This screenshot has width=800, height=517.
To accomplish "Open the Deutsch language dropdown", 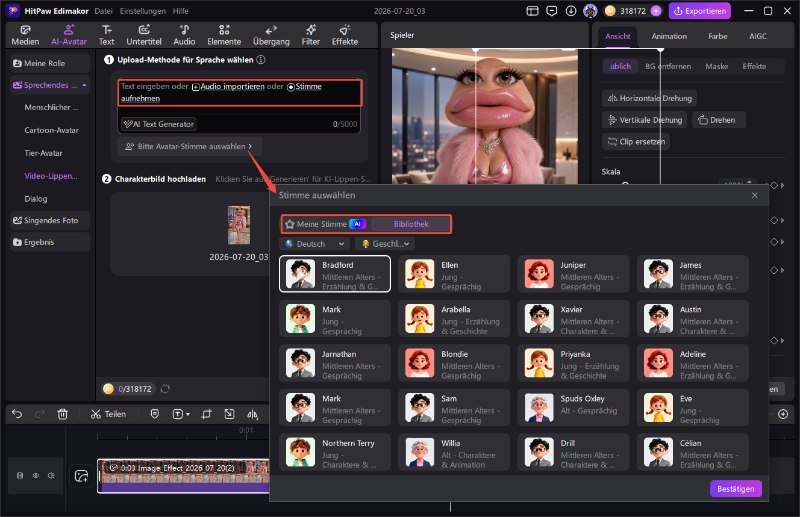I will click(x=314, y=244).
